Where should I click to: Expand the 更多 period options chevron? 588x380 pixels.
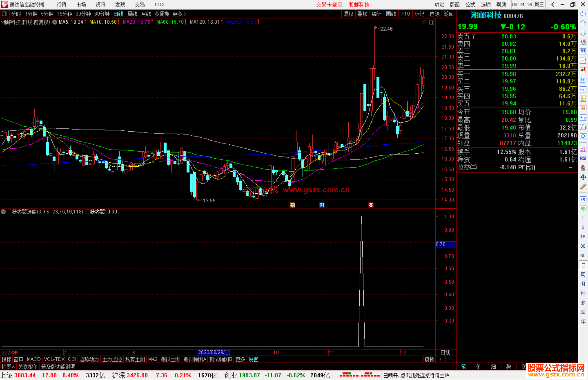click(185, 14)
